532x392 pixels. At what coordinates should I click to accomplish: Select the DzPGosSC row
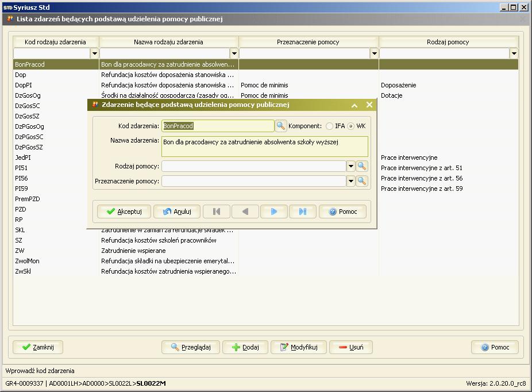point(50,137)
